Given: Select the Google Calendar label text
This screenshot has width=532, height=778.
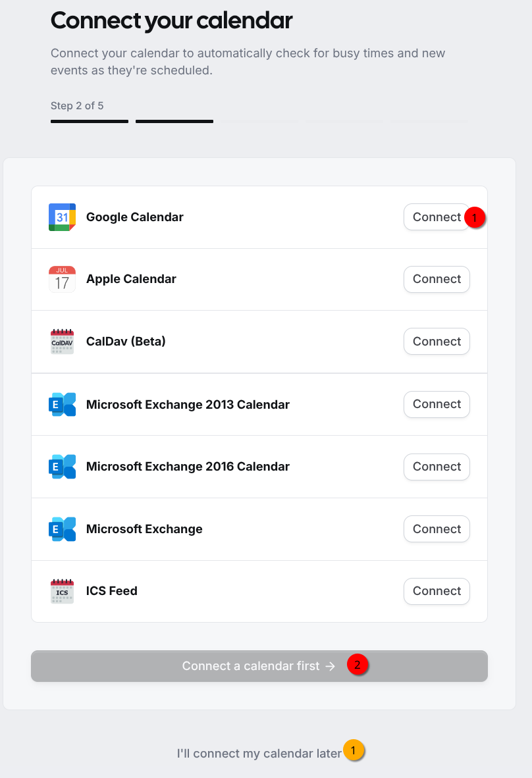Looking at the screenshot, I should (x=134, y=217).
